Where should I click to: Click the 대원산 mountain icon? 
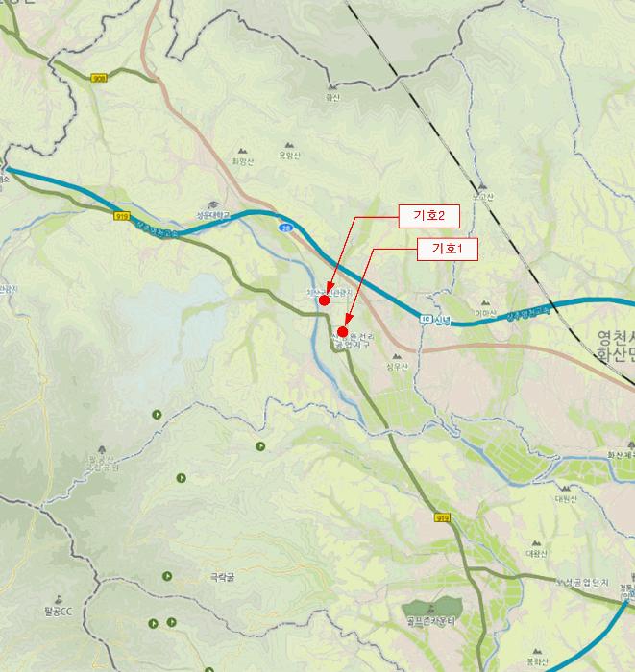pyautogui.click(x=566, y=489)
